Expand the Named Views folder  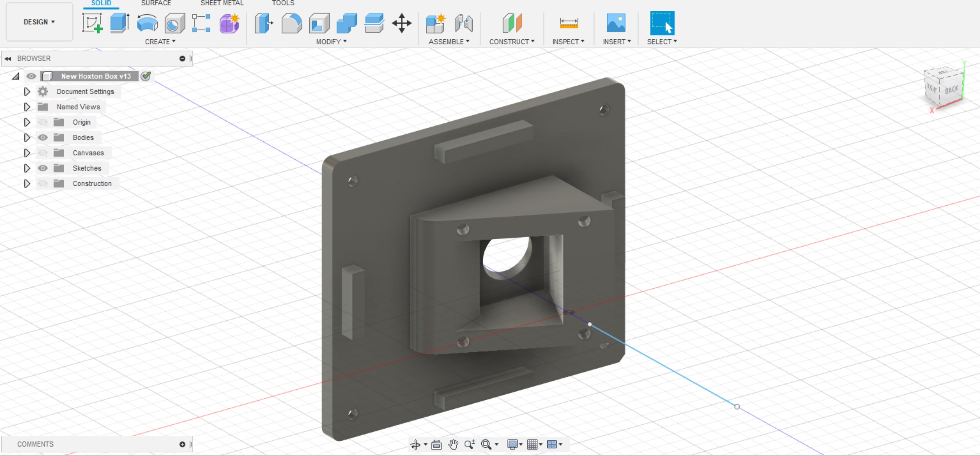[27, 107]
